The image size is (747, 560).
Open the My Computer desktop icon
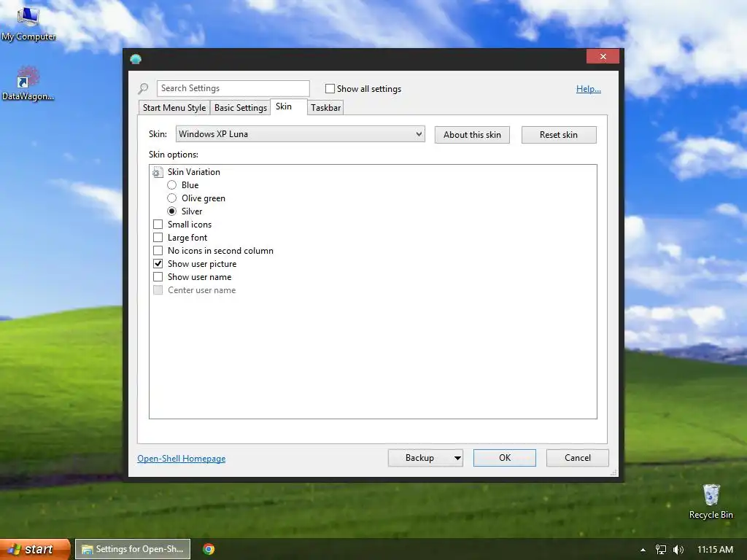[x=28, y=23]
